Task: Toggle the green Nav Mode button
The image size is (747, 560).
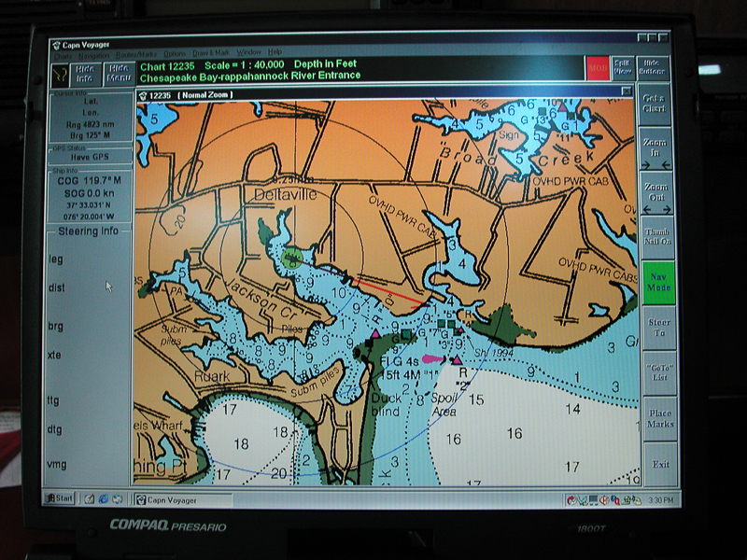Action: [658, 283]
